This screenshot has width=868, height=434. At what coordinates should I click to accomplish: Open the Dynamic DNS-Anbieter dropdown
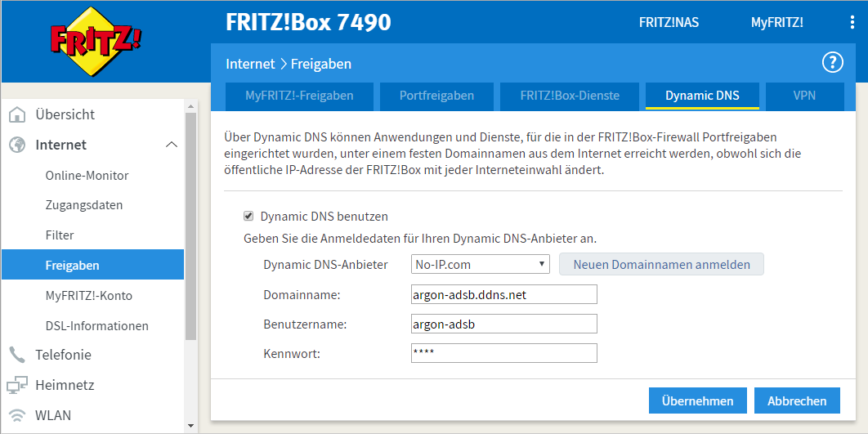480,265
